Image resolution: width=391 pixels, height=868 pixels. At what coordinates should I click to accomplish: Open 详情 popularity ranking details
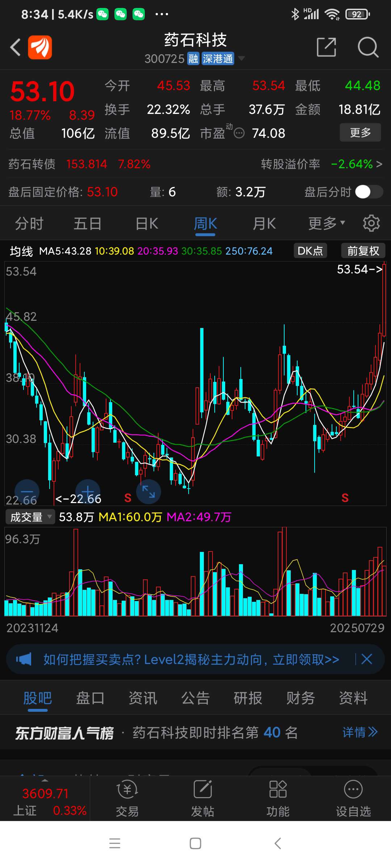point(360,733)
